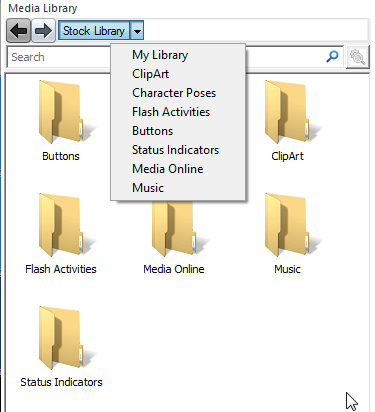Open the ClipArt folder icon
The height and width of the screenshot is (412, 375).
point(293,112)
